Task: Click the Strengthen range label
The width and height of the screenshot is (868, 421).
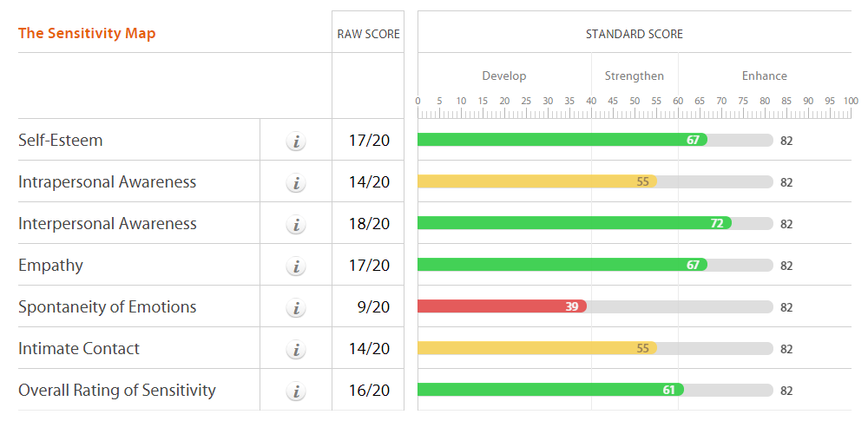Action: point(635,76)
